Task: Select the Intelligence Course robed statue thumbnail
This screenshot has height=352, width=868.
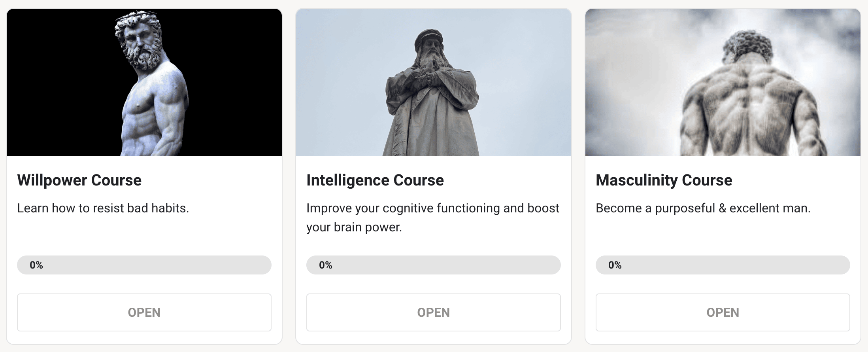Action: pyautogui.click(x=433, y=82)
